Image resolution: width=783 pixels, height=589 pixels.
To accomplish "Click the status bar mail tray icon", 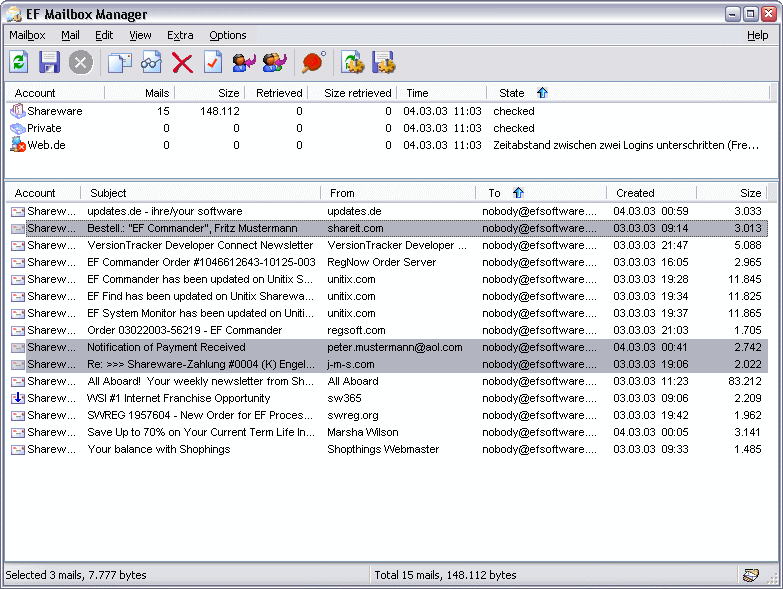I will coord(751,575).
